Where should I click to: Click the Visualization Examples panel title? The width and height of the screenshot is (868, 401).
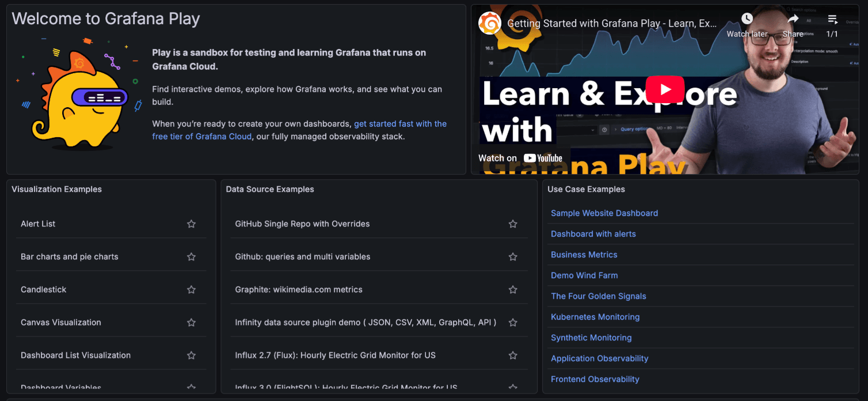point(56,190)
